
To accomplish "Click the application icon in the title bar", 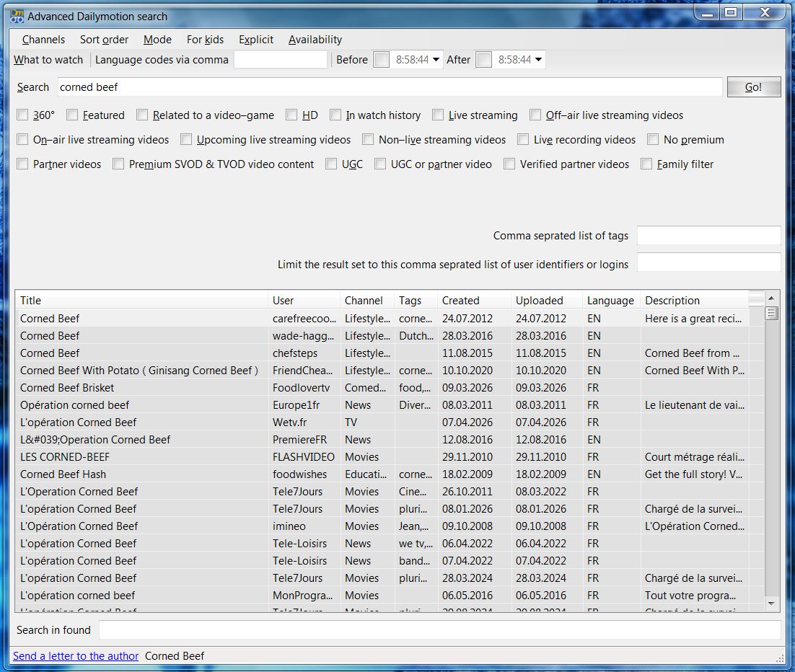I will [x=17, y=16].
